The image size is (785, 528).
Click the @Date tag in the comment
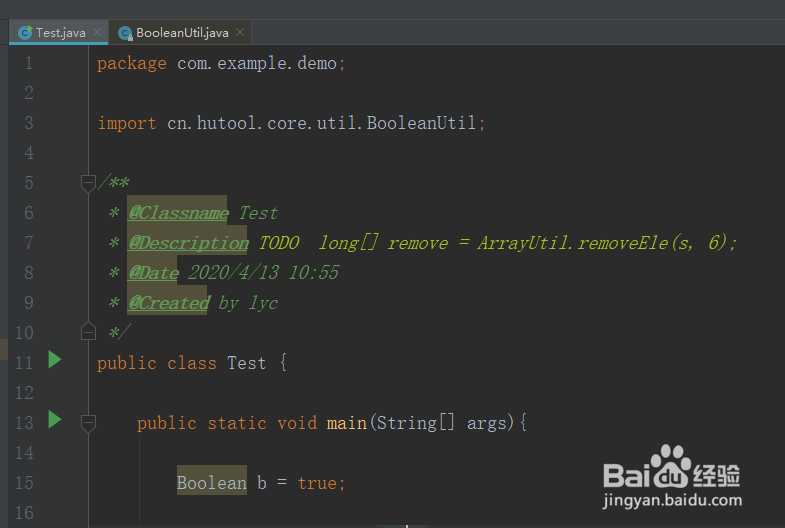pos(153,273)
